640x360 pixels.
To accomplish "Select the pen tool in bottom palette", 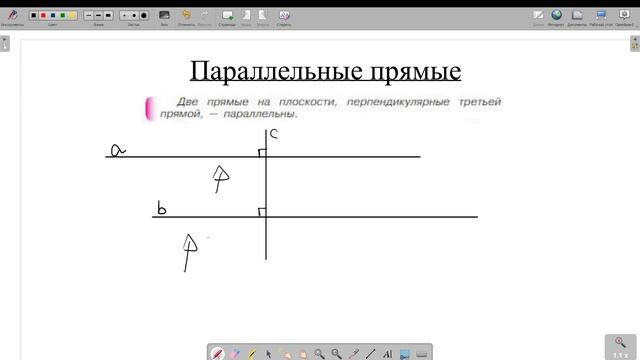I will click(218, 353).
